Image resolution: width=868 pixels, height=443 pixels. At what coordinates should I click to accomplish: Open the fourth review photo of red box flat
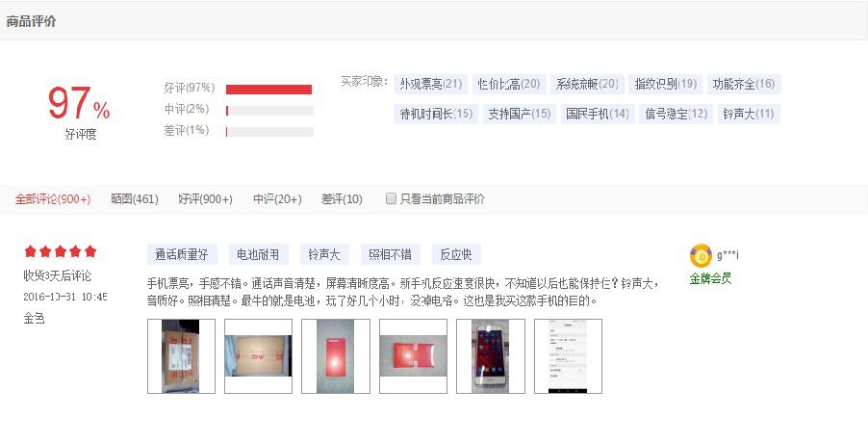[x=413, y=356]
